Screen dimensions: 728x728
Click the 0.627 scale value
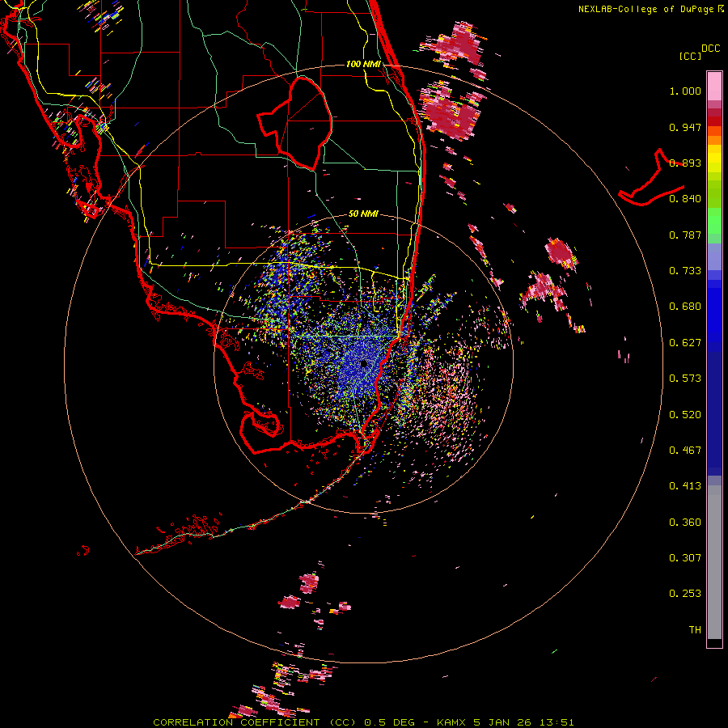685,343
